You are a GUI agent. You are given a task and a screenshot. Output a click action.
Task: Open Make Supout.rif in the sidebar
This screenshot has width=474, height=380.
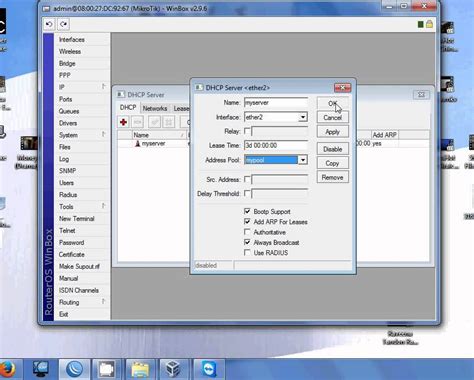pyautogui.click(x=79, y=267)
